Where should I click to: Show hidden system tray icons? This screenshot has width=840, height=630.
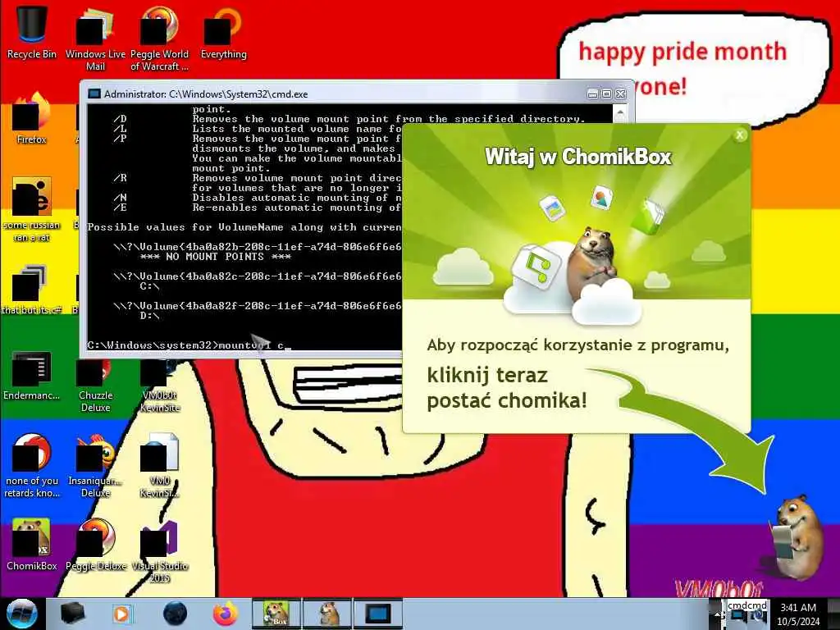[716, 614]
